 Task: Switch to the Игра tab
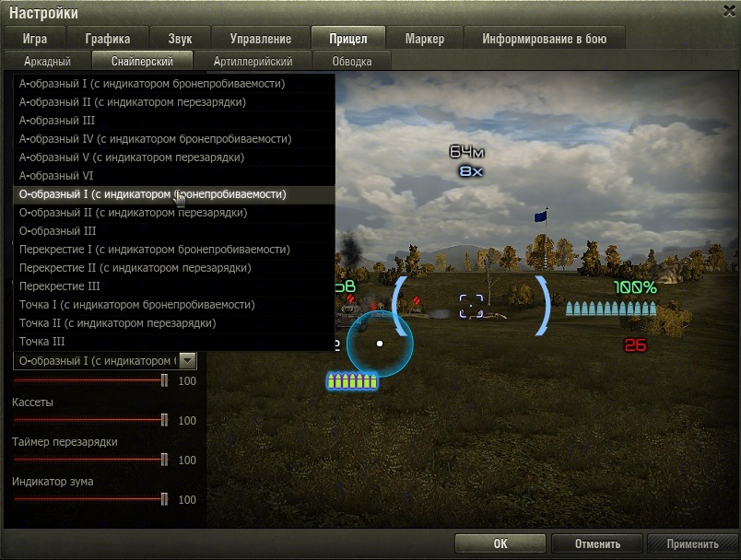coord(35,39)
